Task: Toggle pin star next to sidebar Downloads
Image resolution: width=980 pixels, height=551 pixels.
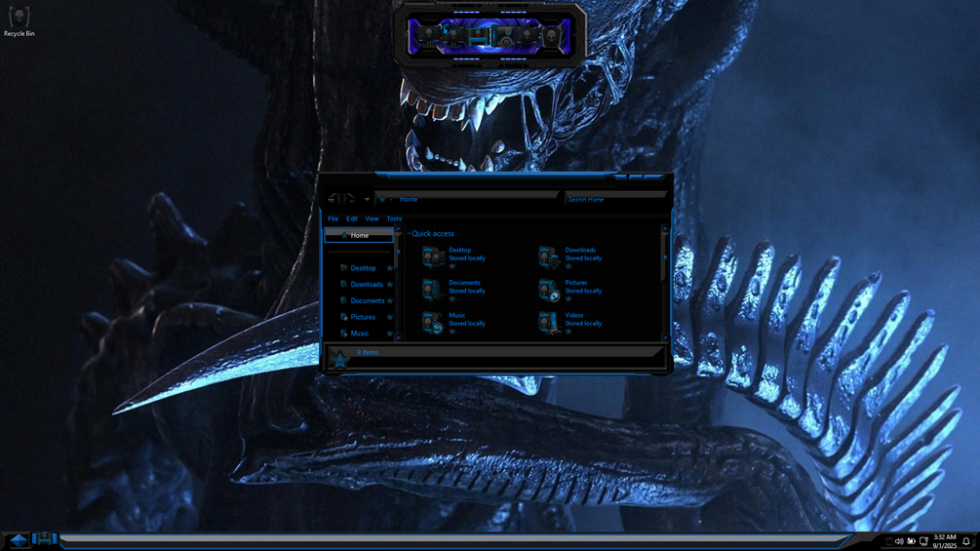Action: (390, 284)
